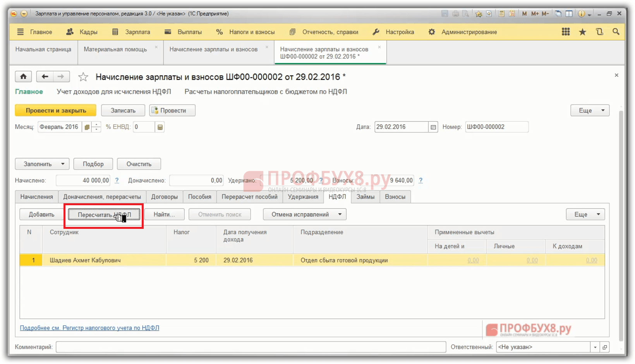Click the Провести button
The image size is (635, 364).
172,110
